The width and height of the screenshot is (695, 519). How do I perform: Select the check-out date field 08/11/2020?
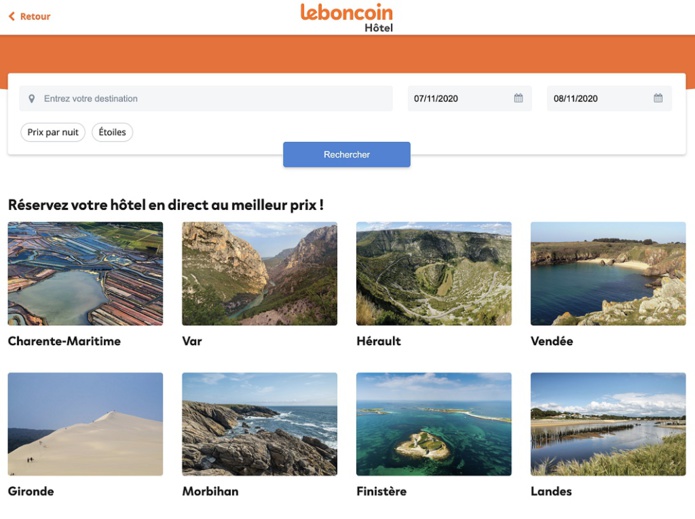pos(598,99)
